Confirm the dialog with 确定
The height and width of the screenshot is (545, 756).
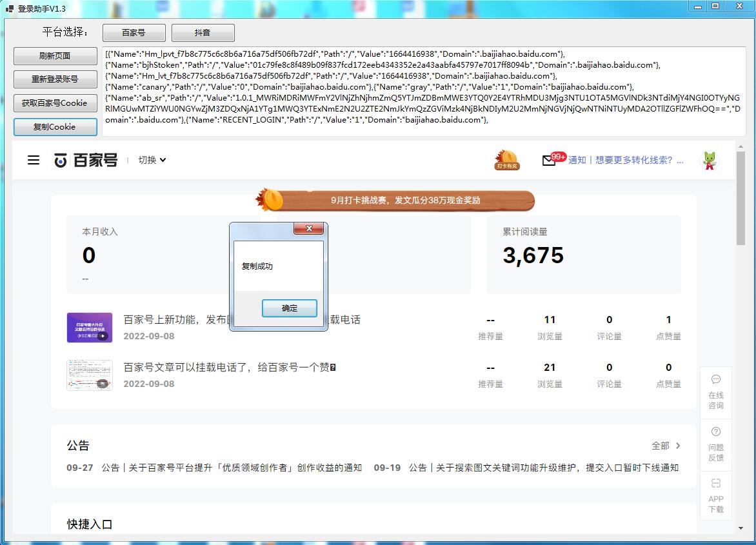289,308
